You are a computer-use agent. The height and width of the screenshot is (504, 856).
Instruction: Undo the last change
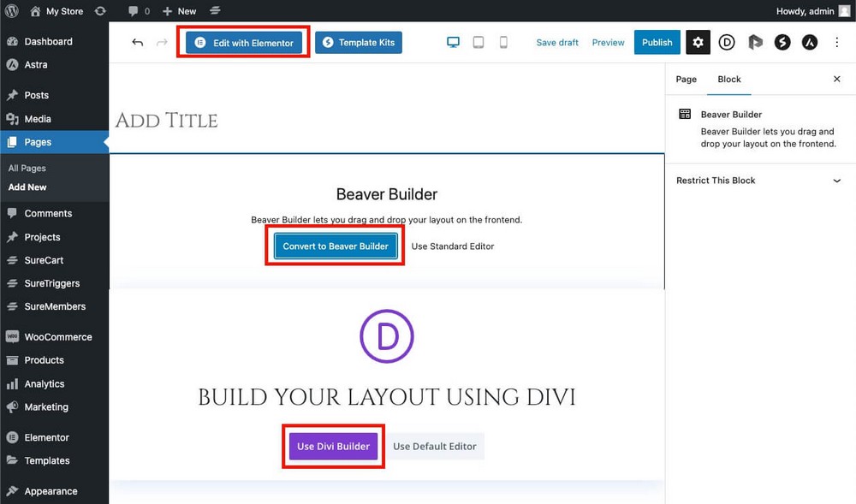137,43
